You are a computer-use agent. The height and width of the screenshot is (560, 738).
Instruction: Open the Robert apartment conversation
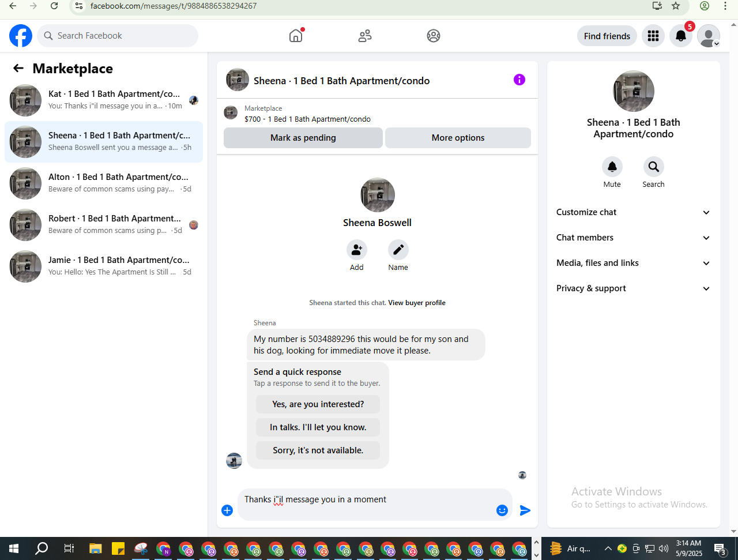point(104,225)
